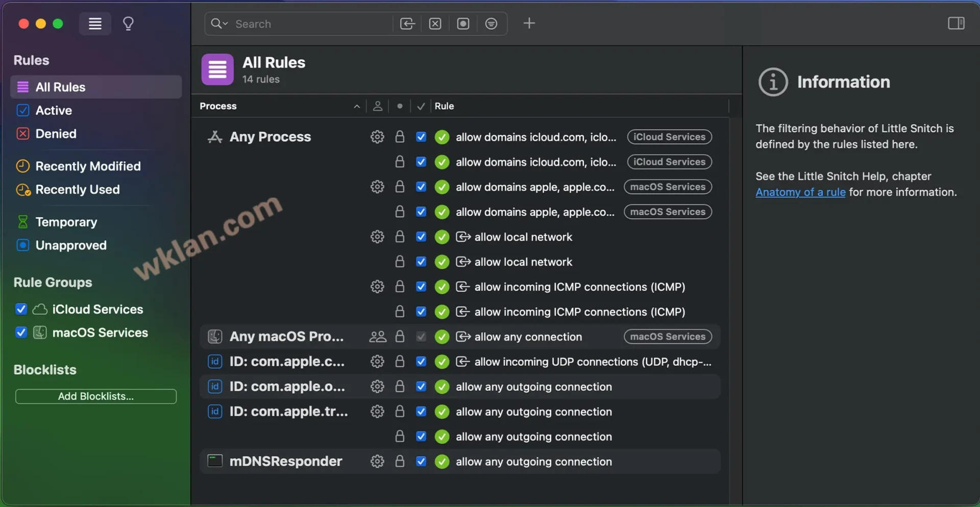980x507 pixels.
Task: Click id icon of com.apple.c... process
Action: pos(215,361)
